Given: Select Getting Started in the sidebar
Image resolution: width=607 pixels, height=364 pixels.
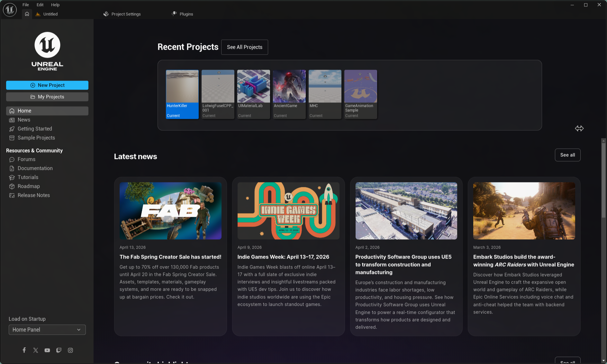Looking at the screenshot, I should (x=34, y=129).
